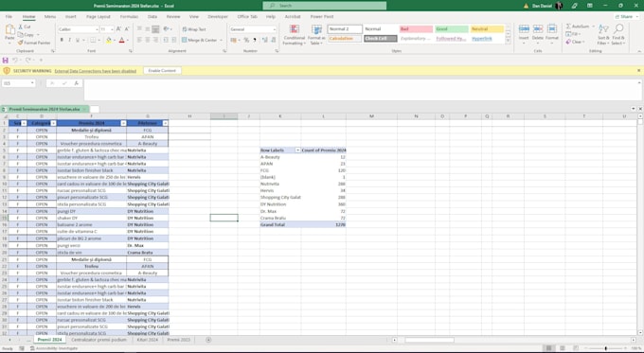Image resolution: width=644 pixels, height=353 pixels.
Task: Open the File menu
Action: click(x=9, y=17)
